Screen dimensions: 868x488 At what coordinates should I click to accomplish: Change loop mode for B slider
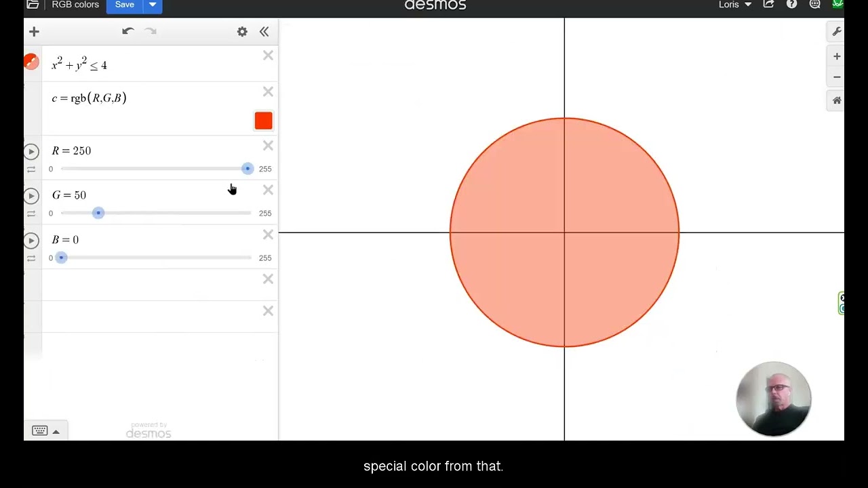31,258
